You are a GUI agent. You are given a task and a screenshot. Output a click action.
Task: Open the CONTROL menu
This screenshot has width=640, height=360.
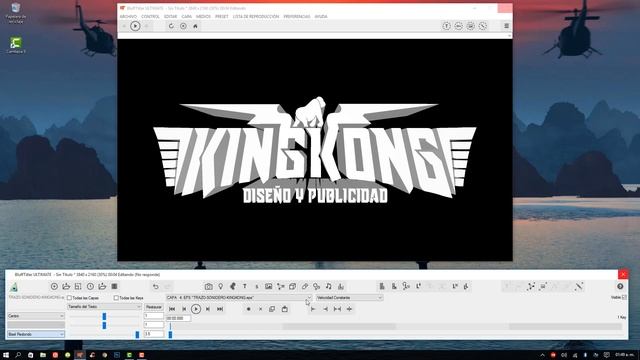coord(150,16)
